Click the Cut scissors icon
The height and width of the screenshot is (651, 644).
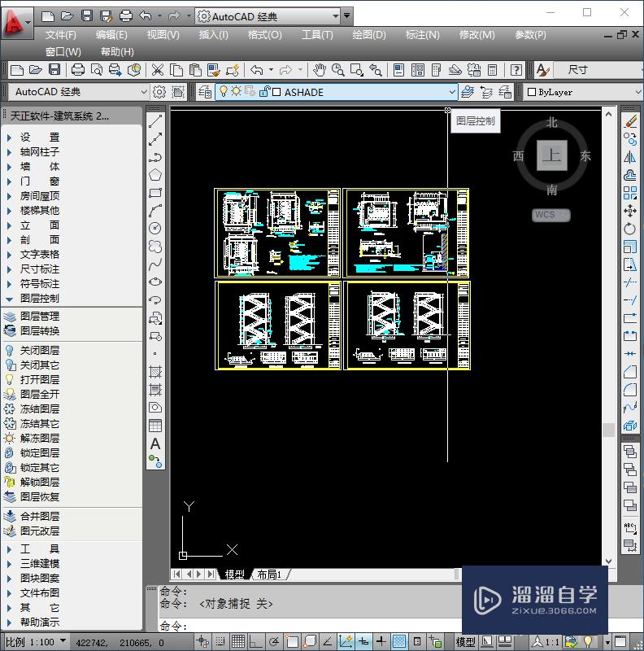click(x=157, y=70)
